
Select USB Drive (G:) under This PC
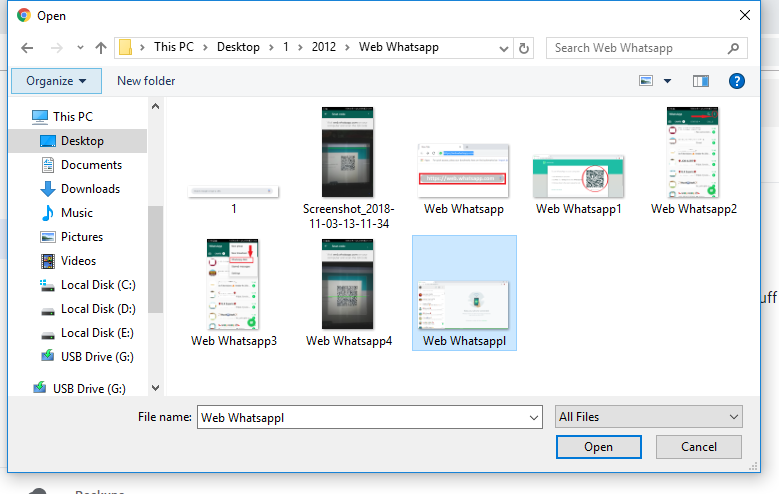[x=87, y=357]
